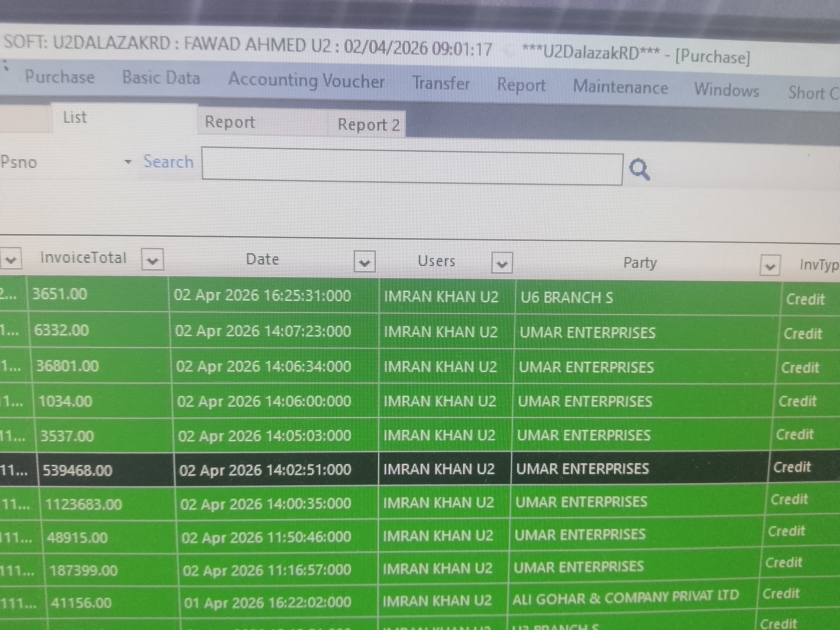Open the Users column filter dropdown
Viewport: 840px width, 630px height.
coord(502,263)
